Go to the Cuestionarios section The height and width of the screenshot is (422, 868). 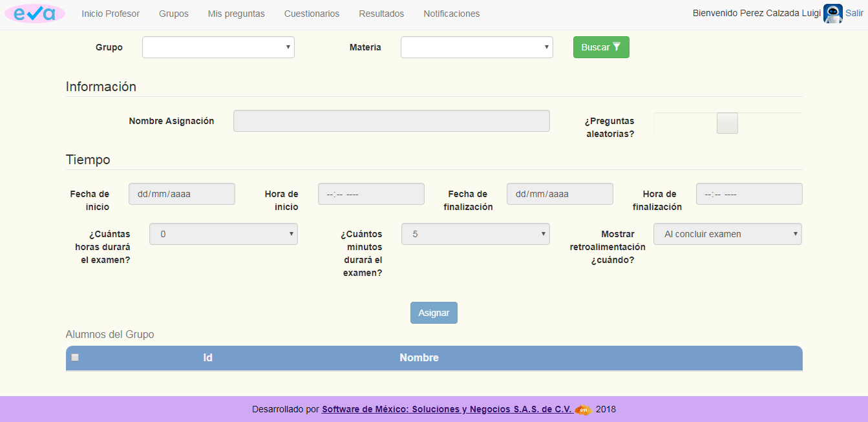pyautogui.click(x=312, y=13)
